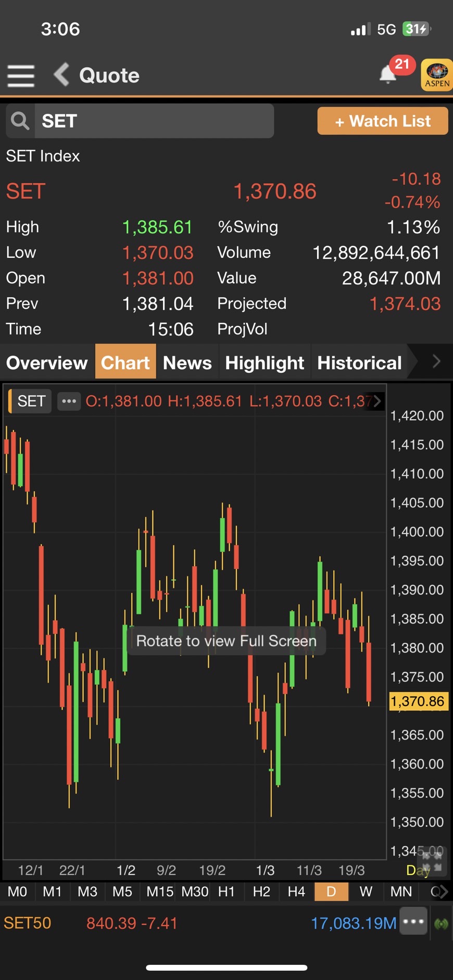Focus the SET symbol search field

154,121
